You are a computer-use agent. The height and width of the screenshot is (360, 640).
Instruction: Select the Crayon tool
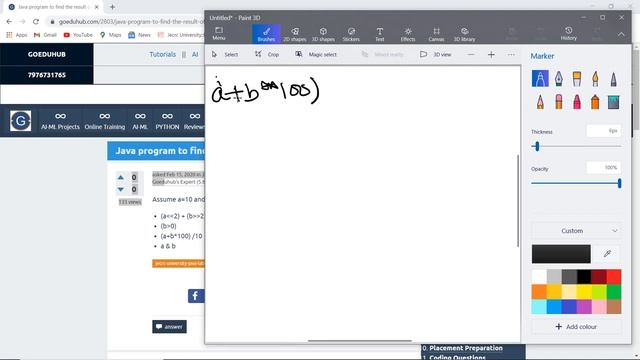tap(577, 101)
